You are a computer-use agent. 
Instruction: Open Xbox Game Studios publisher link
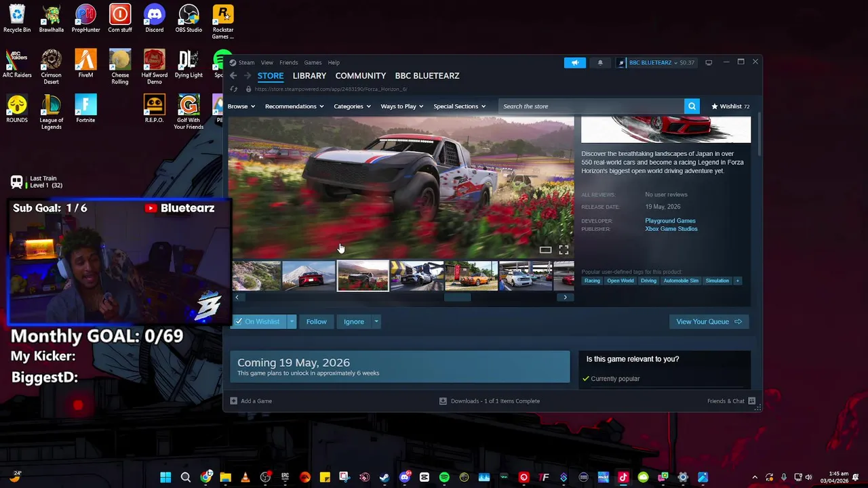click(671, 229)
